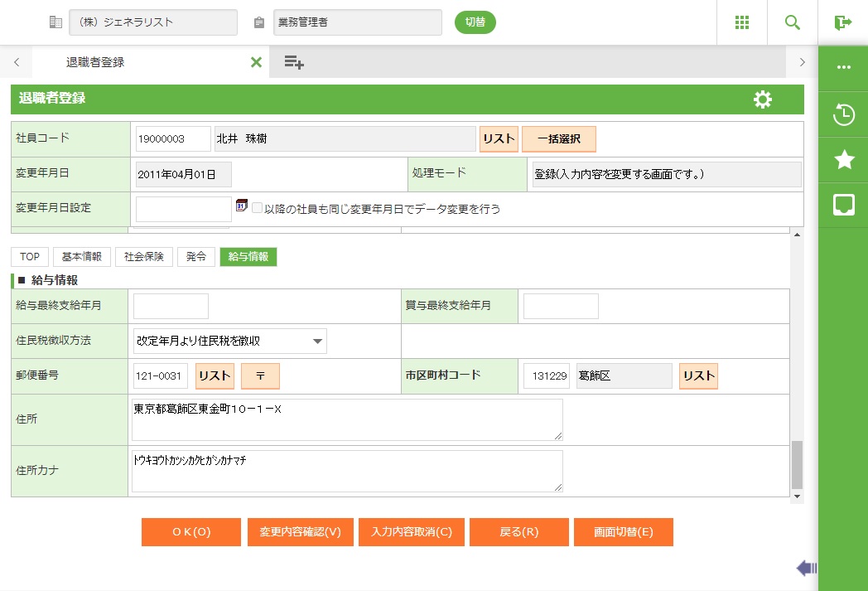Collapse the side panel with purple arrow
868x591 pixels.
click(x=806, y=568)
